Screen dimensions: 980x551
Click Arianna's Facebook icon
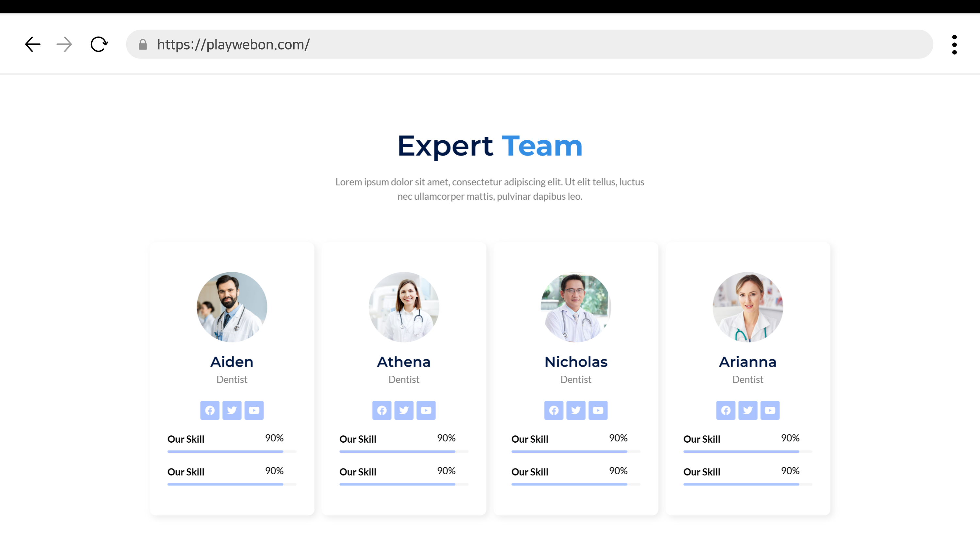[x=726, y=410]
